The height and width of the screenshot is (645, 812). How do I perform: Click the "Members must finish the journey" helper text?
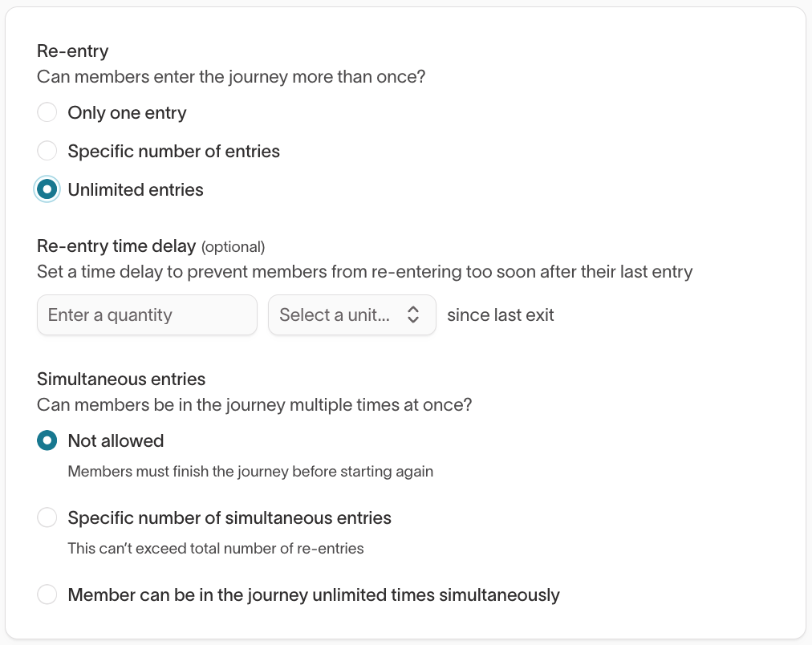tap(249, 471)
